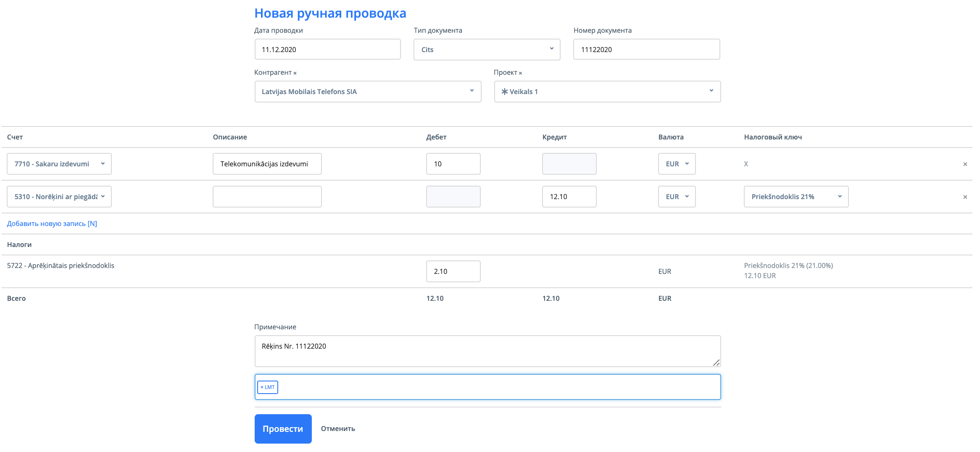The image size is (980, 452).
Task: Open the 7710 Sakaru izdevumi account selector
Action: click(59, 164)
